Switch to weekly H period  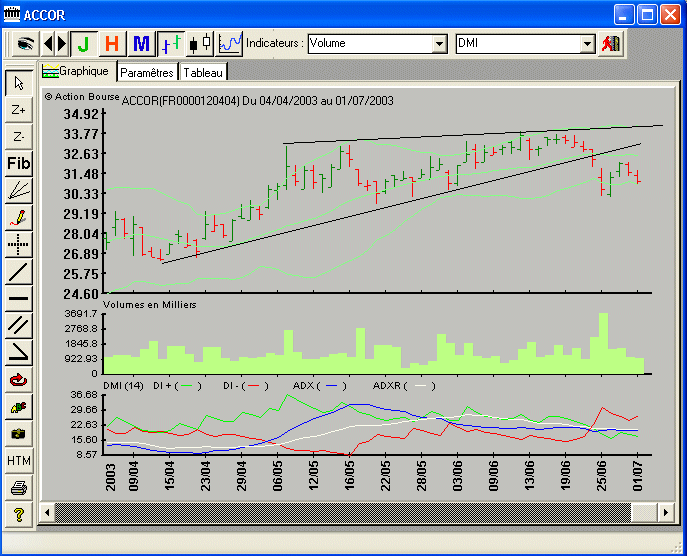pos(113,44)
